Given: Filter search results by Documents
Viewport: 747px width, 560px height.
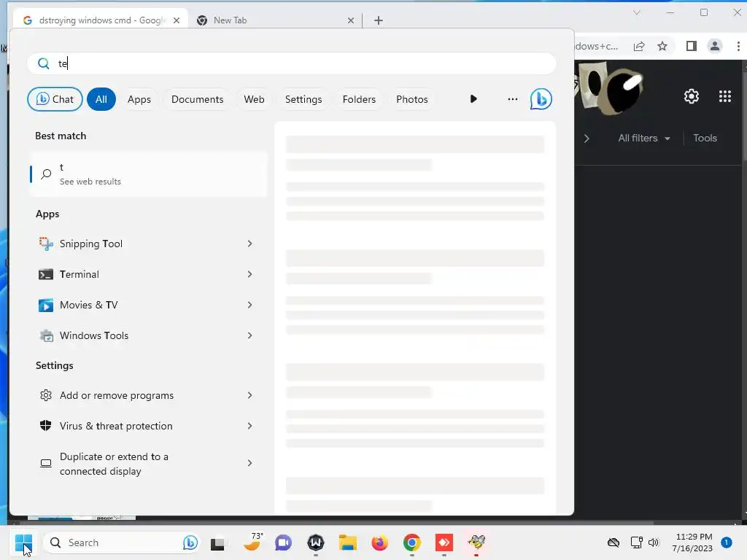Looking at the screenshot, I should pyautogui.click(x=197, y=99).
